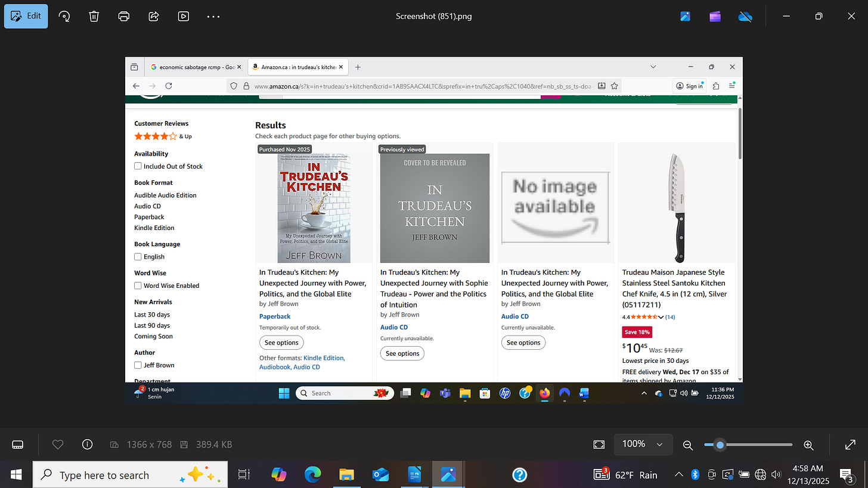Share the screenshot using share icon
Screen dimensions: 868x488
tap(154, 16)
